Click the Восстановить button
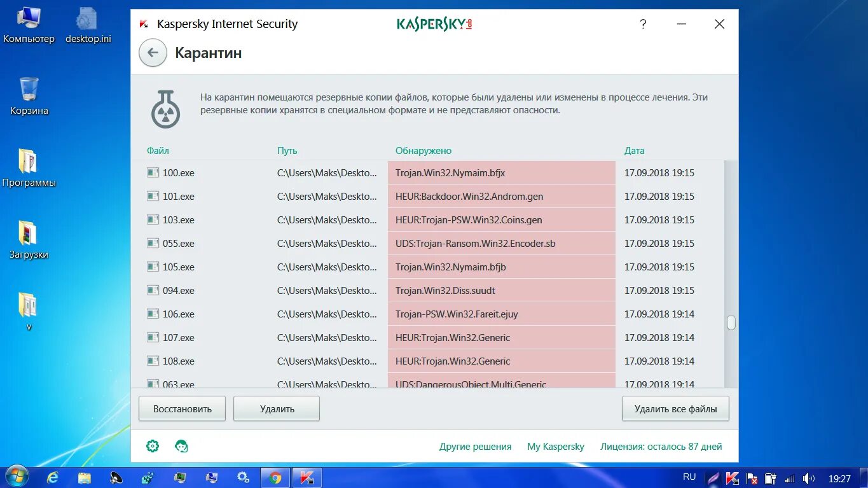 [x=182, y=409]
